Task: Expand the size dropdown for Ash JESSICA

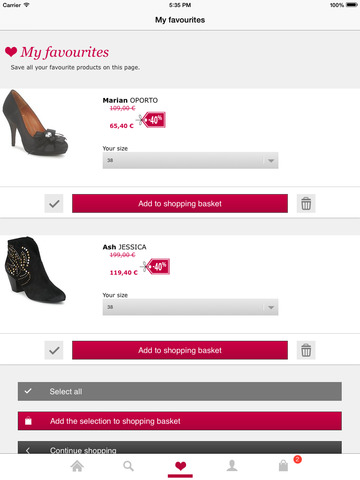Action: click(190, 307)
